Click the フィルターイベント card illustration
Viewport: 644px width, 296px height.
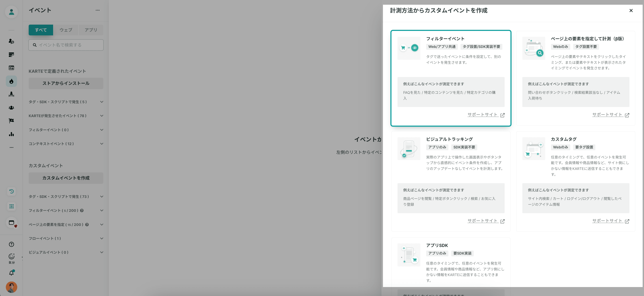click(x=409, y=48)
